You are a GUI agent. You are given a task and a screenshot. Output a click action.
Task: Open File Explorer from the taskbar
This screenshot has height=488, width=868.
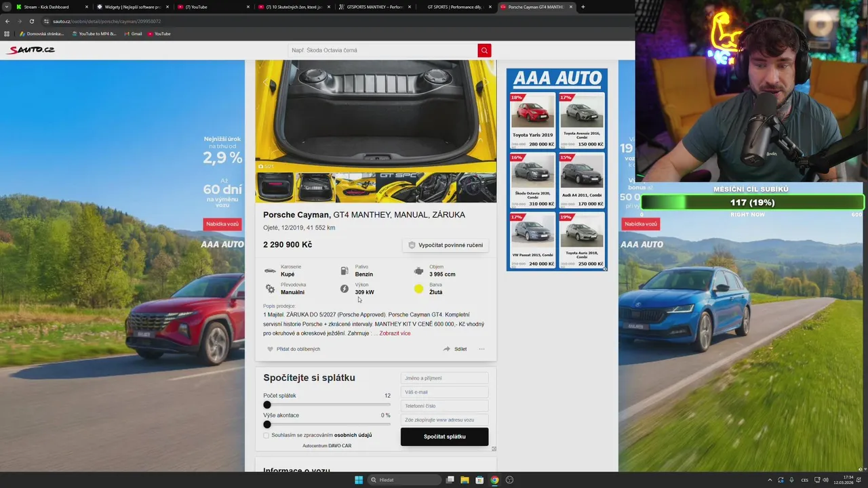point(465,480)
